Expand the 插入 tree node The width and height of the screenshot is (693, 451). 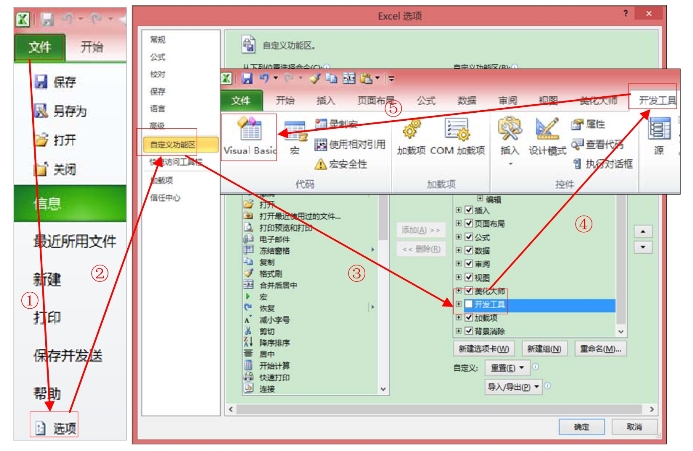point(459,210)
